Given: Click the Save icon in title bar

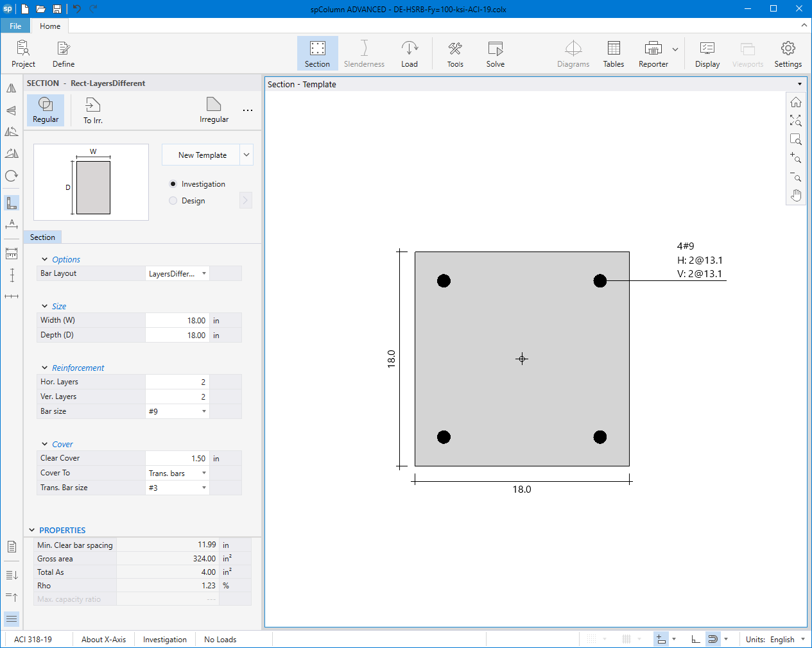Looking at the screenshot, I should (x=57, y=9).
